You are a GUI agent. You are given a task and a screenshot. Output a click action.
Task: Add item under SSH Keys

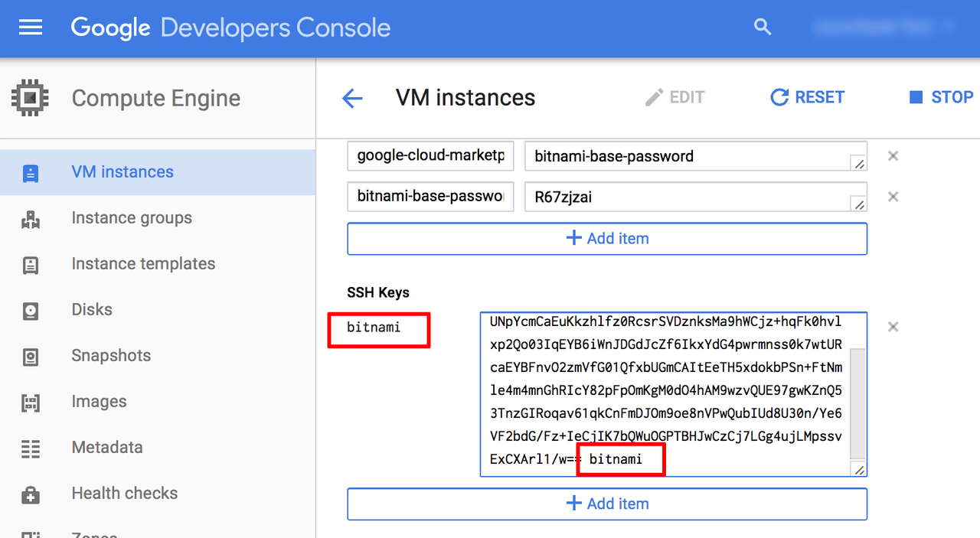[607, 504]
